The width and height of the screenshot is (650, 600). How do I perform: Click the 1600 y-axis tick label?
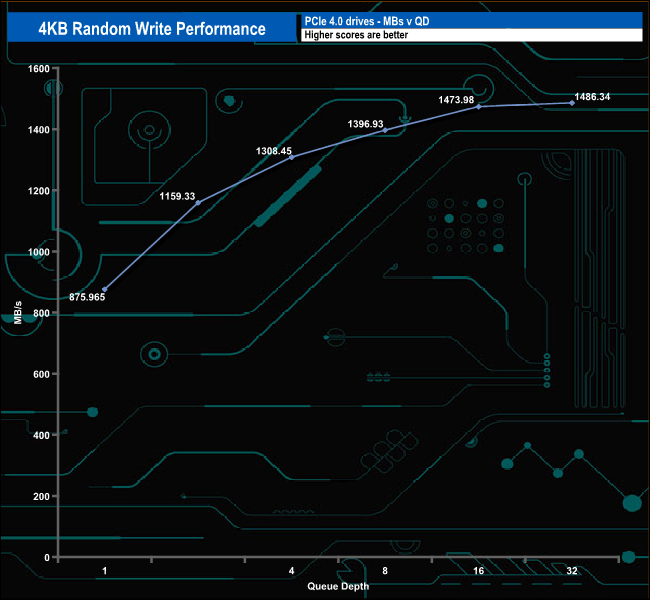point(38,69)
